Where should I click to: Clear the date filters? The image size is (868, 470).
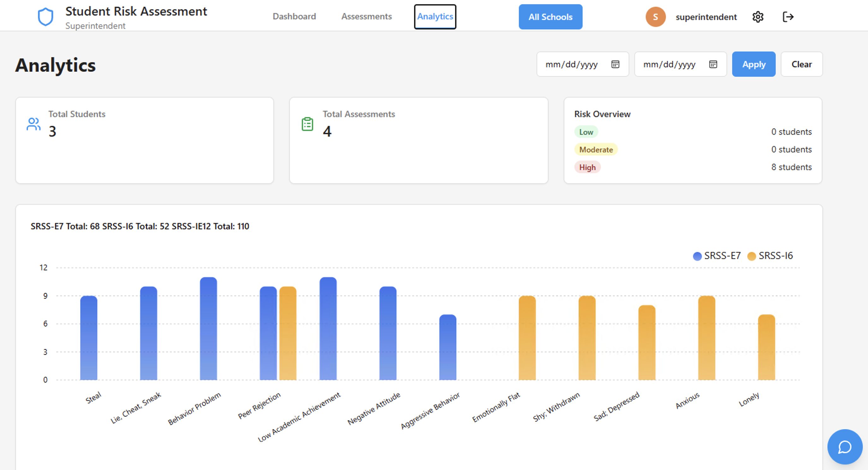click(801, 64)
